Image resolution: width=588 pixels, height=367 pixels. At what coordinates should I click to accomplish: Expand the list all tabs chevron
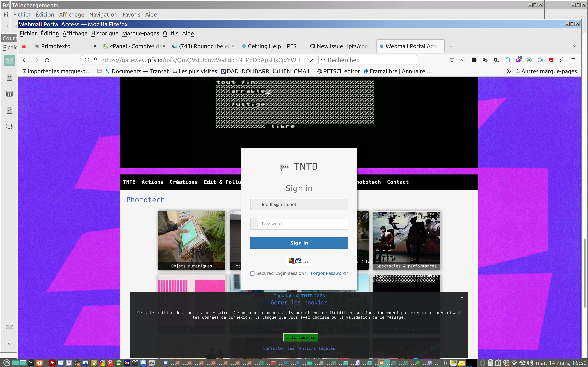pos(574,46)
